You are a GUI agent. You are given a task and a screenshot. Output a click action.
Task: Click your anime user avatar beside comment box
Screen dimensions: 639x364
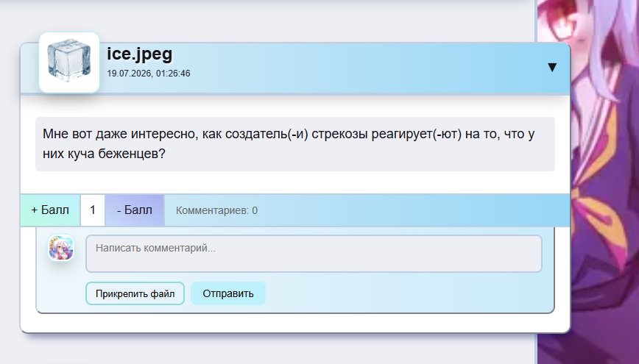click(x=61, y=248)
